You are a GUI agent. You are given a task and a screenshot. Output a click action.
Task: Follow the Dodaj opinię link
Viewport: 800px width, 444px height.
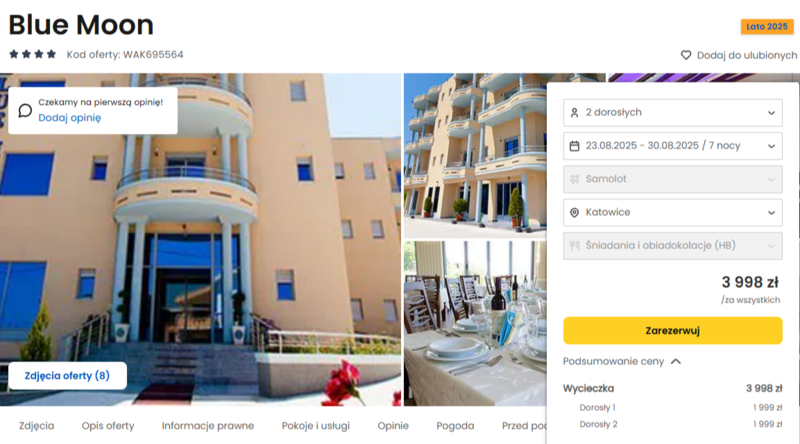coord(70,118)
